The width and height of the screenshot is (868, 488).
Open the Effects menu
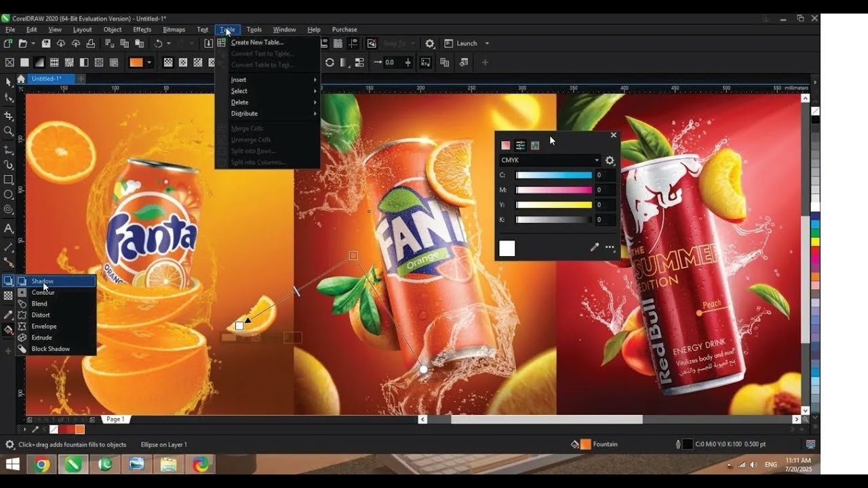[142, 30]
